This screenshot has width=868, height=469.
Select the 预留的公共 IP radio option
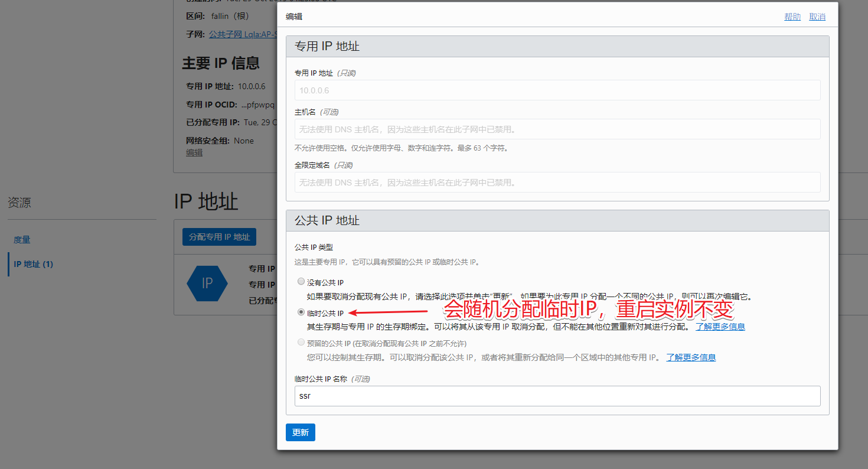(301, 342)
